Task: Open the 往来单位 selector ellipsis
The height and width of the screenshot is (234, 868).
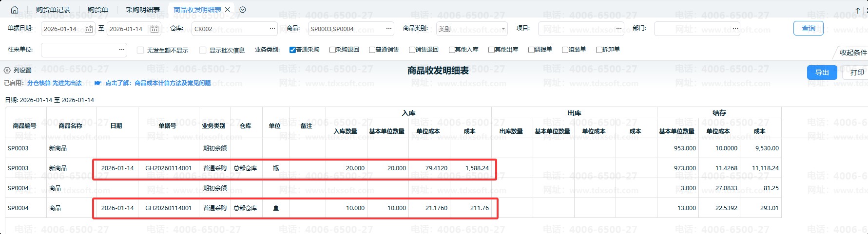Action: coord(121,50)
